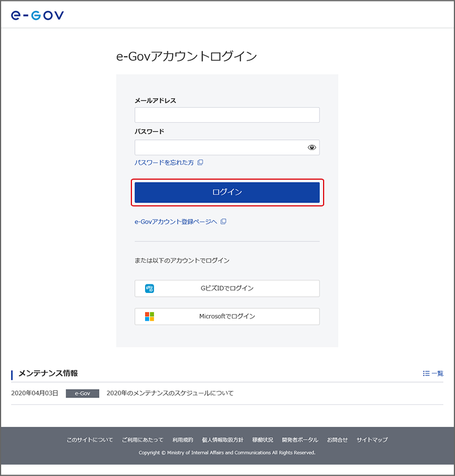The width and height of the screenshot is (455, 476).
Task: Open footer link 個人情報取扱方針
Action: 222,440
